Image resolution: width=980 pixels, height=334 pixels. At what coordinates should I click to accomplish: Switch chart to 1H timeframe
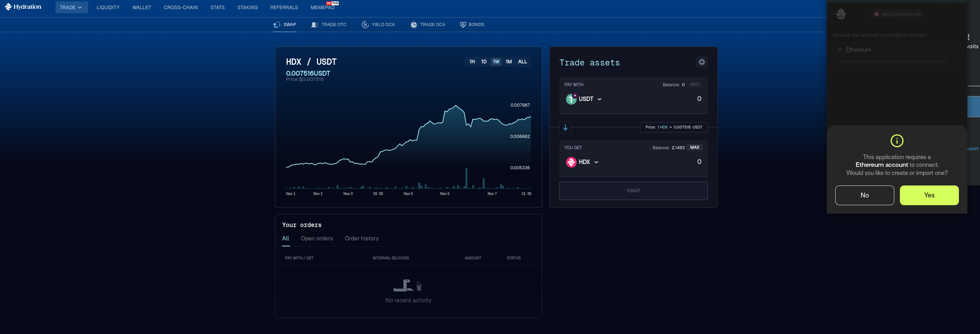(x=472, y=62)
